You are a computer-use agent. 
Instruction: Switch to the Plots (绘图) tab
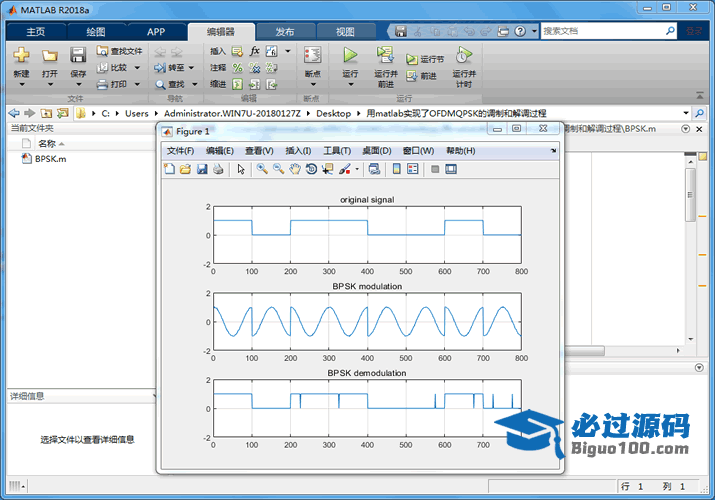(96, 31)
